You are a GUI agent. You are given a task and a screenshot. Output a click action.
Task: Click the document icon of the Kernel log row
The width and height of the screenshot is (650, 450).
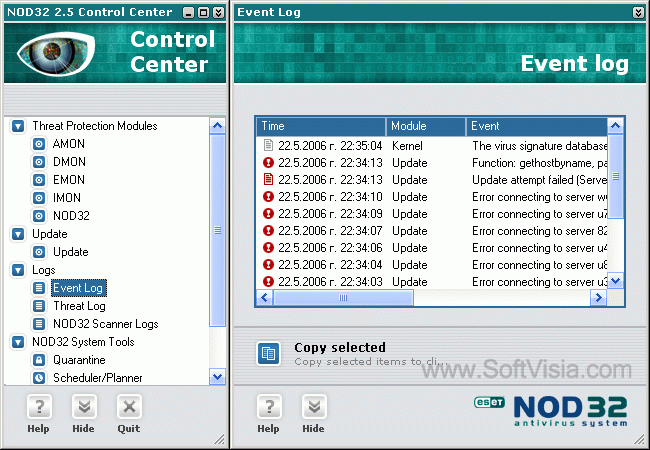tap(268, 145)
